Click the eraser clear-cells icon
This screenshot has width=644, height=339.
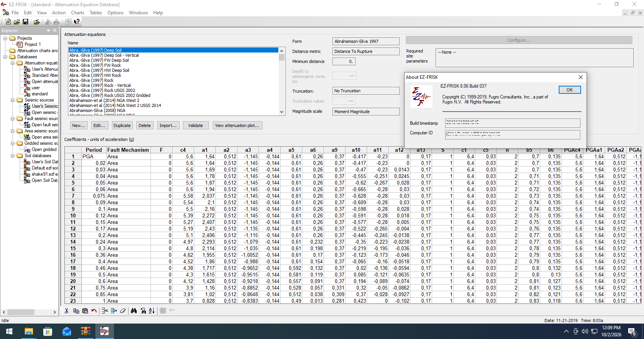(x=123, y=311)
